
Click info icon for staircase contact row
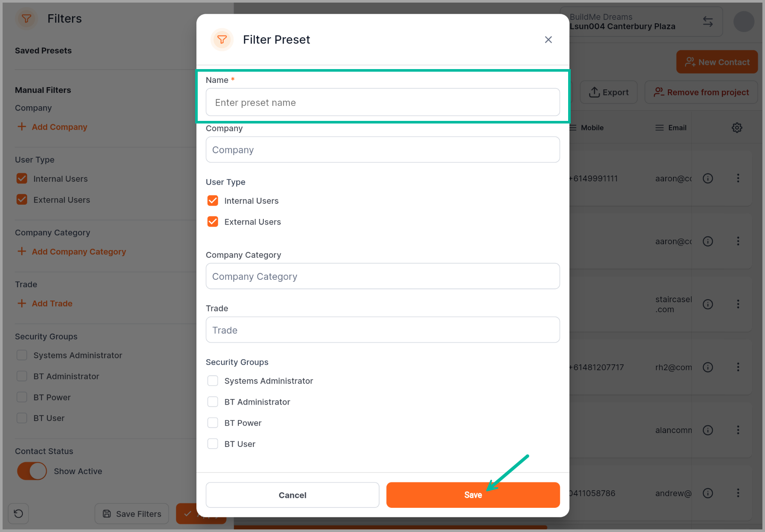coord(708,304)
